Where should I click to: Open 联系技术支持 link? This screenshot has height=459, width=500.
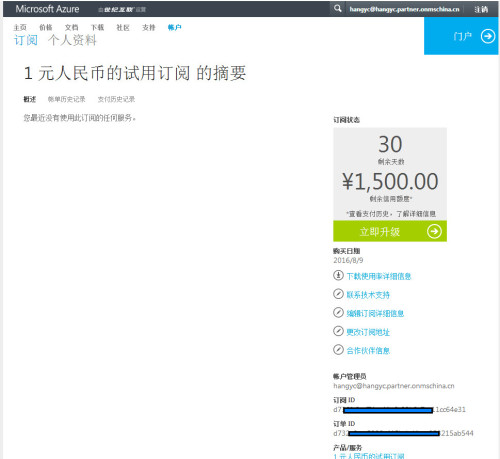368,295
